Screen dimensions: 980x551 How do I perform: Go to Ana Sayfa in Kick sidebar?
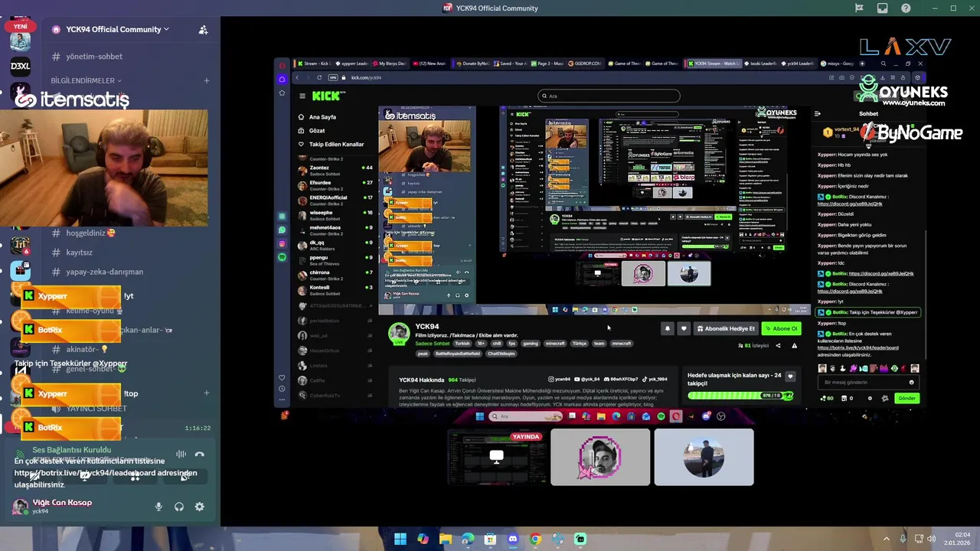[317, 117]
